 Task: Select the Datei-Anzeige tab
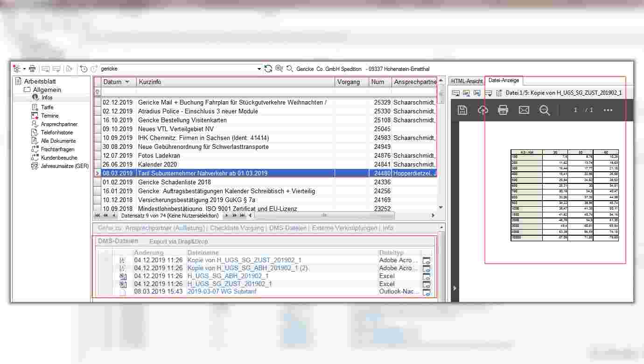coord(504,81)
